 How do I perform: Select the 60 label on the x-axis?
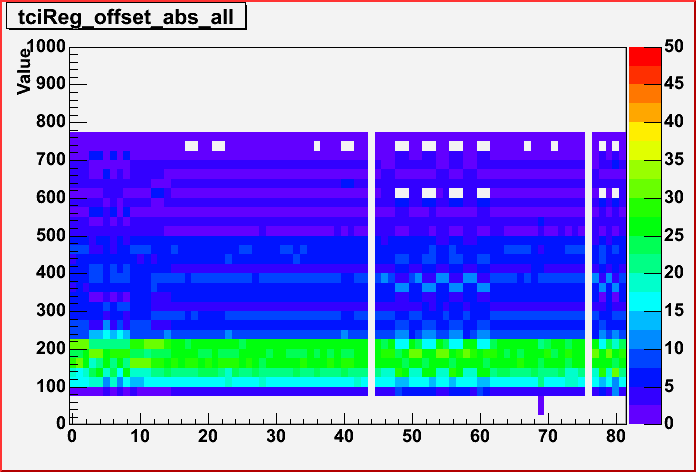[479, 436]
